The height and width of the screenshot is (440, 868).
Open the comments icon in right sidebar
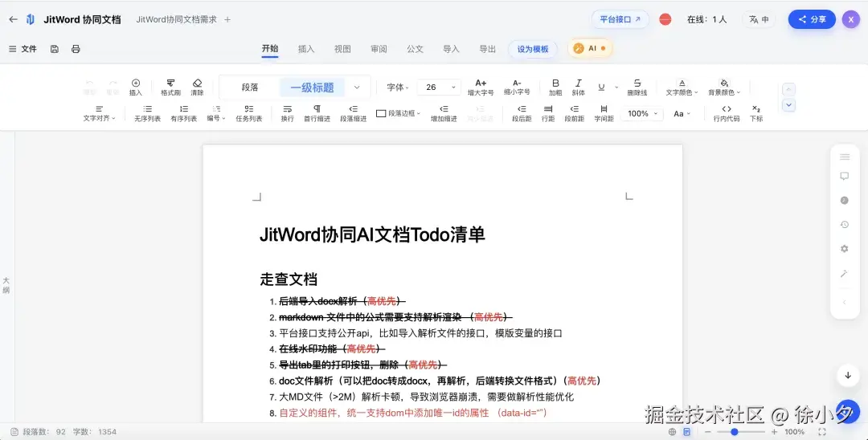(x=844, y=177)
